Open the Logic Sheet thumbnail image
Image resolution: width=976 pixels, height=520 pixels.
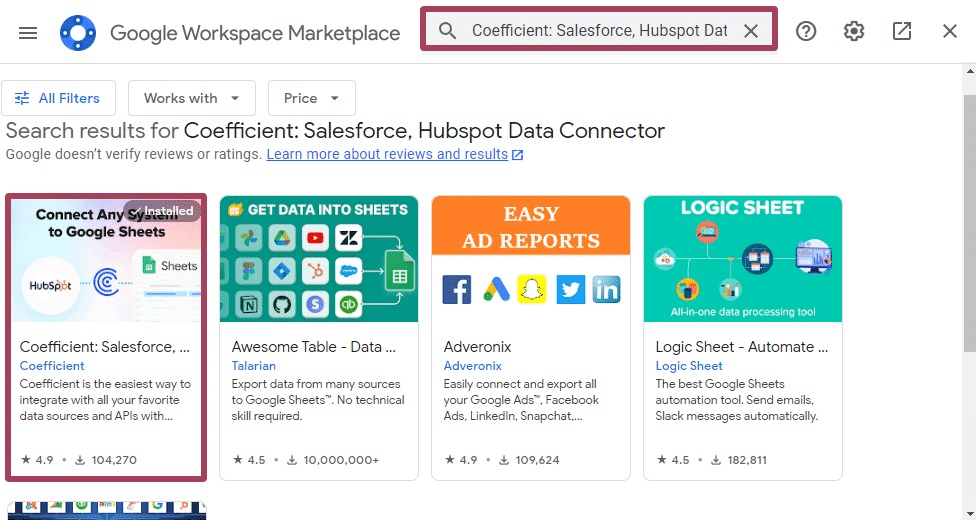click(x=743, y=259)
